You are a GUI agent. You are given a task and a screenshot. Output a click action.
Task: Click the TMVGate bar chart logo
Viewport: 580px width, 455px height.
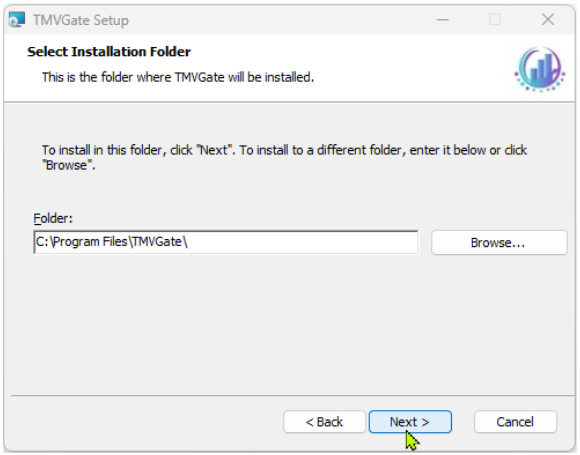coord(540,70)
